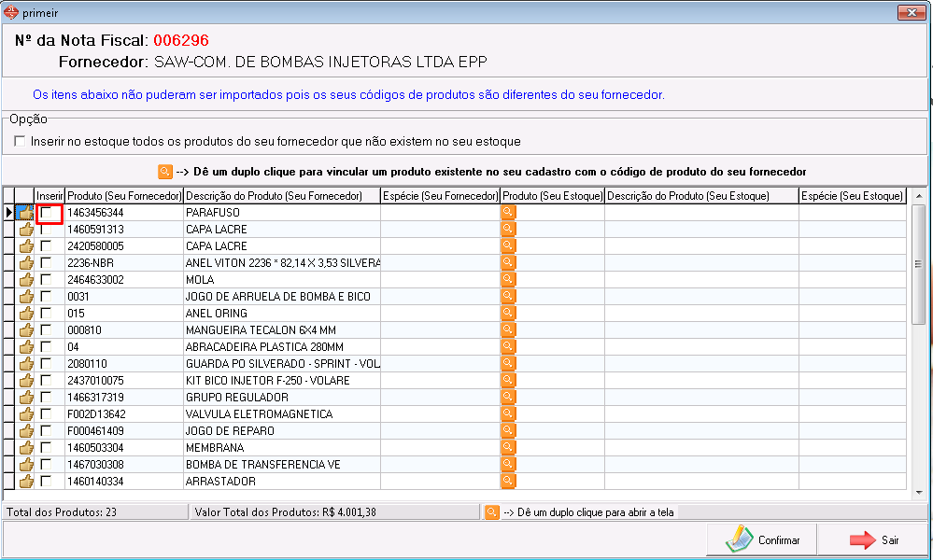This screenshot has height=560, width=933.
Task: Click 'Total dos Produtos: 23' status text
Action: (62, 511)
